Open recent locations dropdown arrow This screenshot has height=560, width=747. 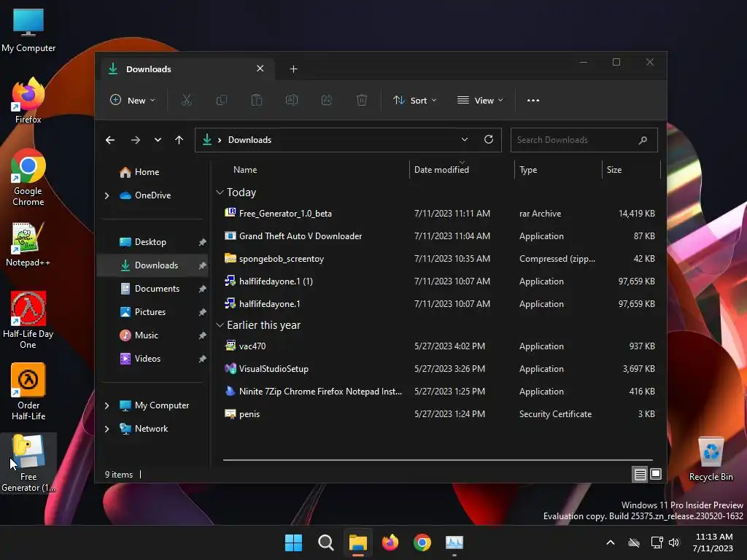[158, 140]
